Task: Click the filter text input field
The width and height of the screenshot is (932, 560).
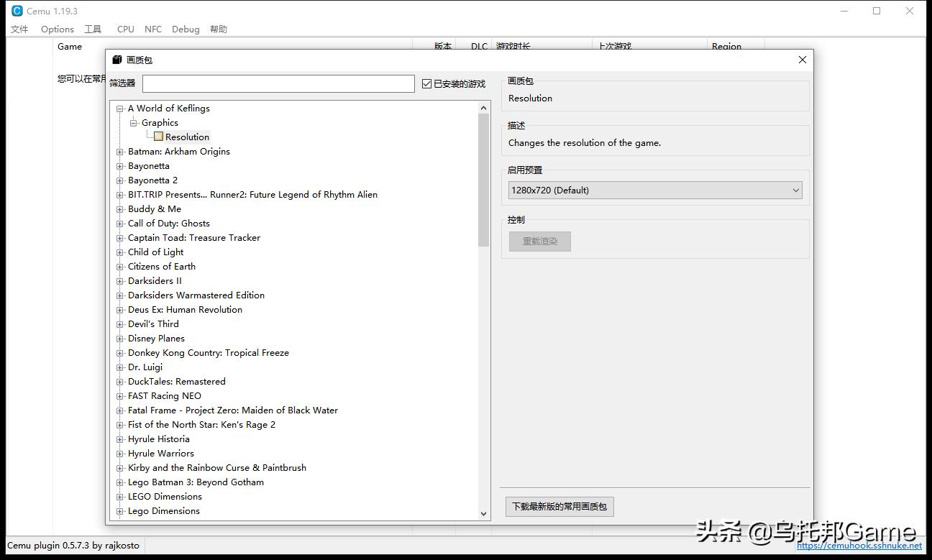Action: click(278, 84)
